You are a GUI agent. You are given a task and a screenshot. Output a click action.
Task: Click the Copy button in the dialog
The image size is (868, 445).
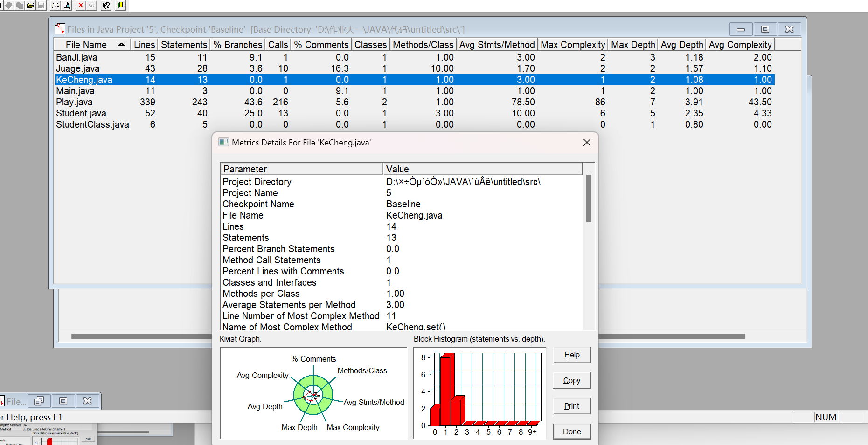pyautogui.click(x=572, y=381)
